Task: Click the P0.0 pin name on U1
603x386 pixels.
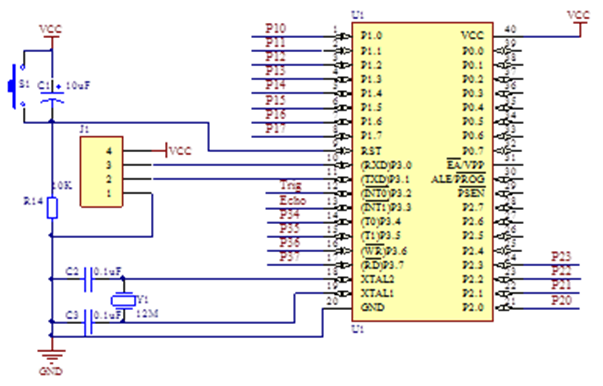Action: [473, 51]
